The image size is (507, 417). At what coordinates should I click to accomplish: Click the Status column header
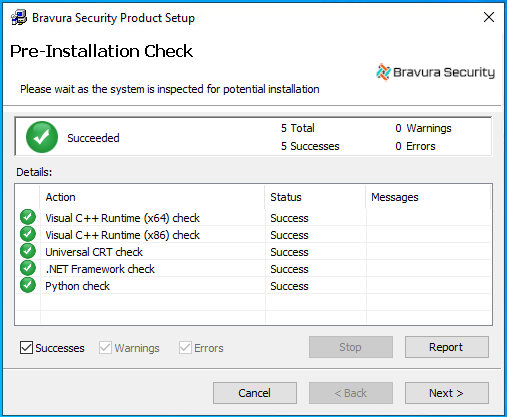point(315,197)
